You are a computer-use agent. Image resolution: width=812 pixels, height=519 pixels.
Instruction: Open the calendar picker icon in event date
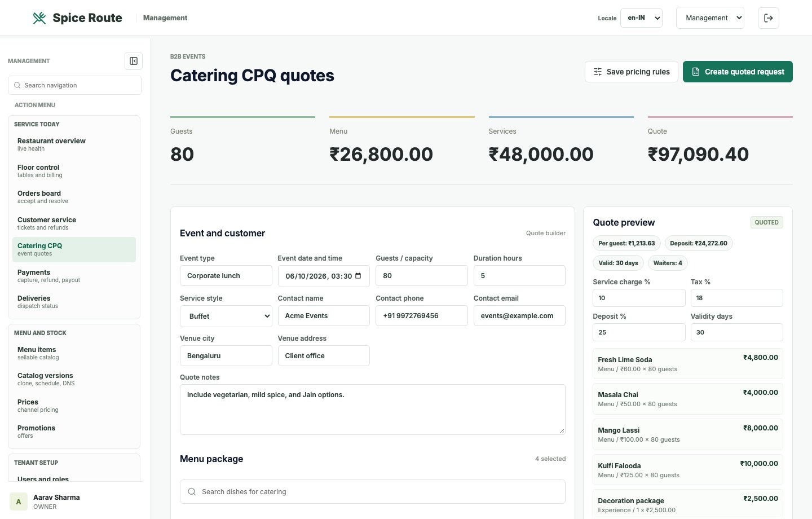tap(358, 276)
